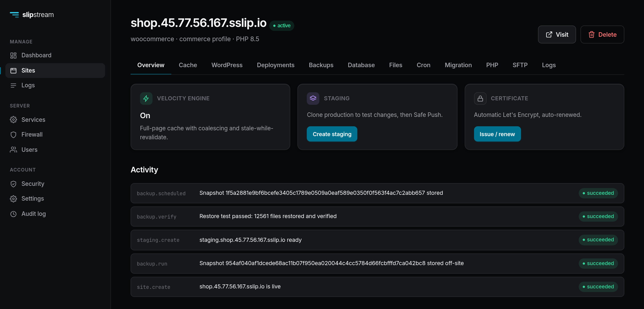Click the staging.create activity label
The image size is (644, 309).
click(x=158, y=240)
